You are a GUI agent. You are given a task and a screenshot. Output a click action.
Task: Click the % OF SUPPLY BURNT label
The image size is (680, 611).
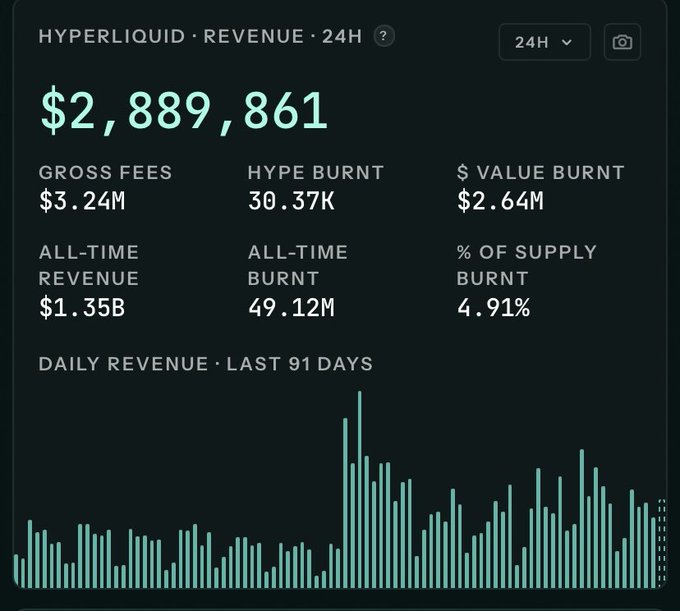pyautogui.click(x=526, y=265)
